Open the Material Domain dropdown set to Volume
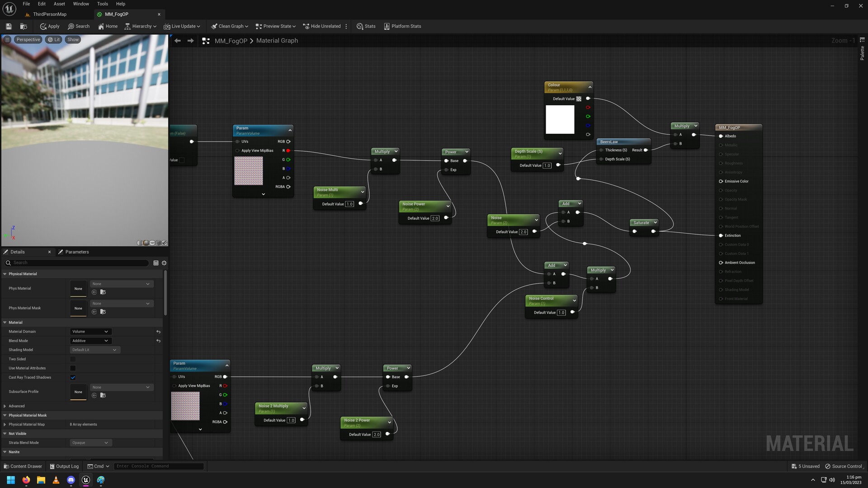868x488 pixels. point(90,331)
